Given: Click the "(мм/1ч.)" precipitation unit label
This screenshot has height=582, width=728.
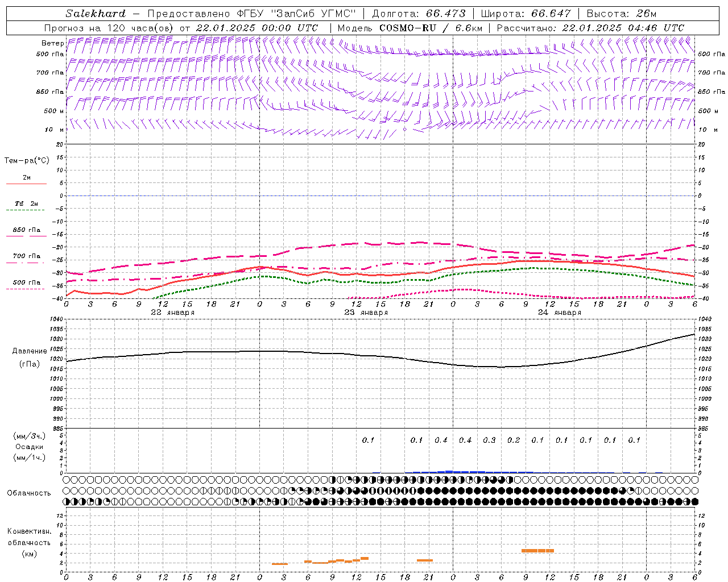Looking at the screenshot, I should point(29,458).
